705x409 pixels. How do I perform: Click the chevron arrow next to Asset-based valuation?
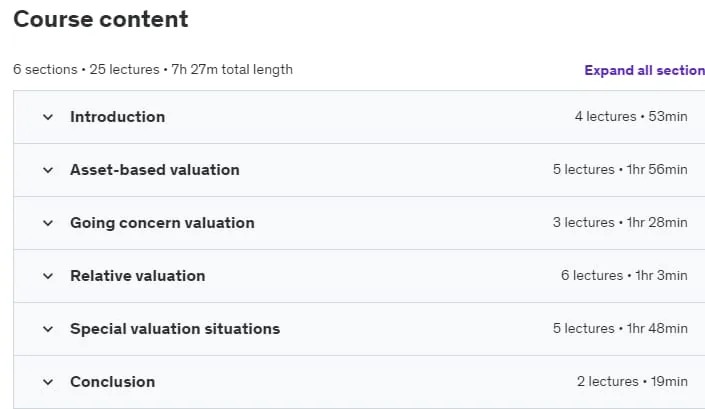[48, 170]
